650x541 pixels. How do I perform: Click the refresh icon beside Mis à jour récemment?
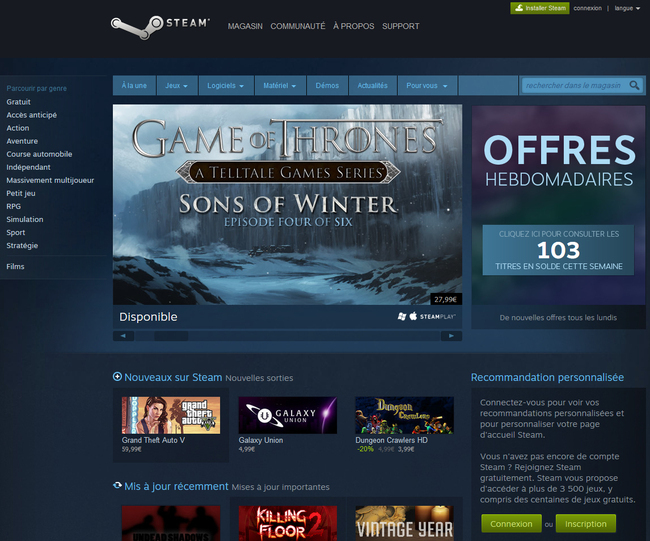click(117, 485)
